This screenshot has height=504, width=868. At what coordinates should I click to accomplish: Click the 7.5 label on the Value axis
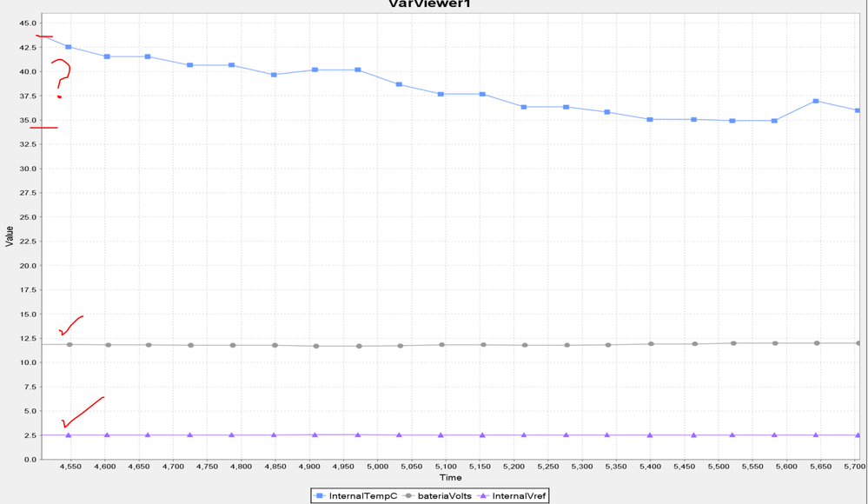point(30,388)
